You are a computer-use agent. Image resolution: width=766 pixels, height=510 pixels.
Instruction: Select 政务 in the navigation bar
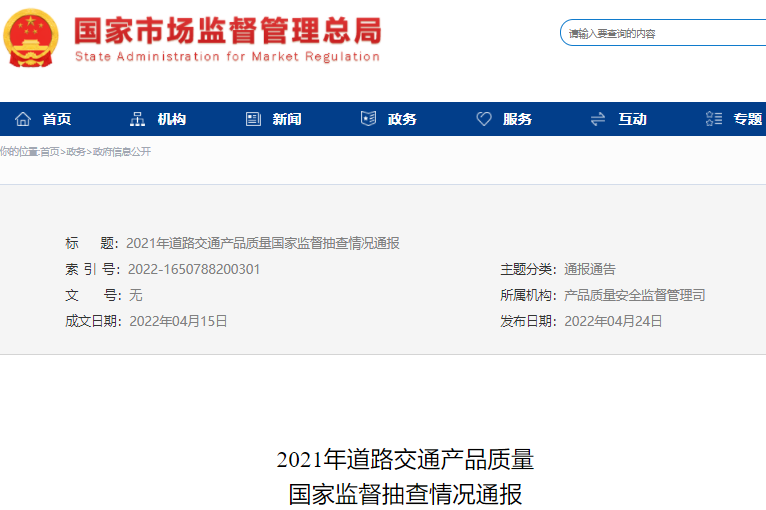(402, 119)
